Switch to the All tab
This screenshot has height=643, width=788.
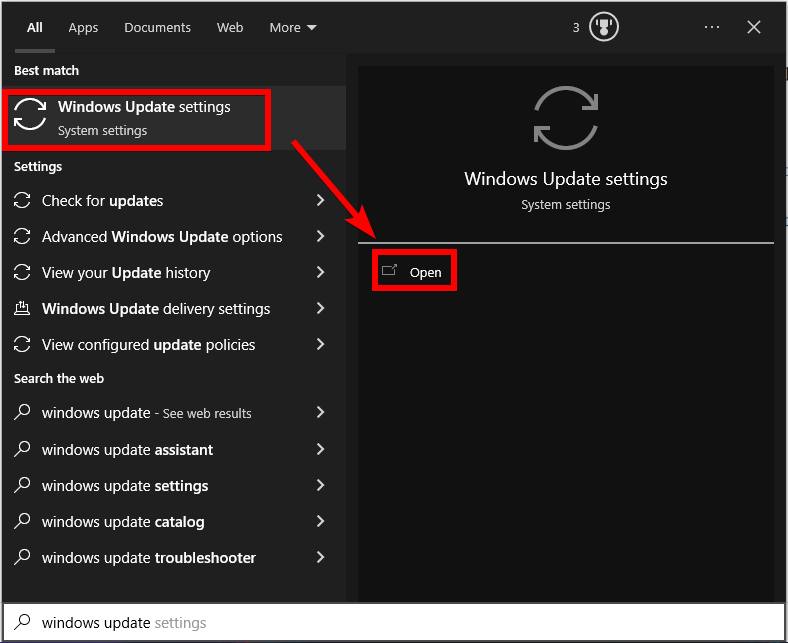[35, 27]
